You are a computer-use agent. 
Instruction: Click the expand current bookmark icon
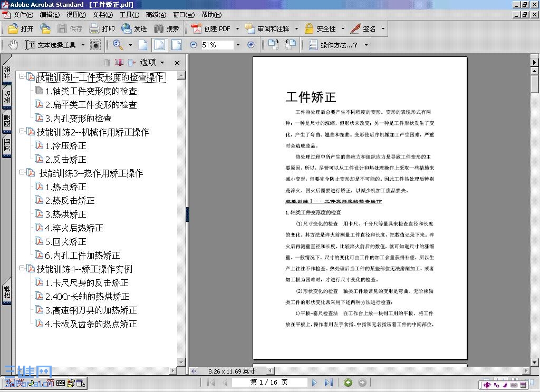[x=131, y=62]
